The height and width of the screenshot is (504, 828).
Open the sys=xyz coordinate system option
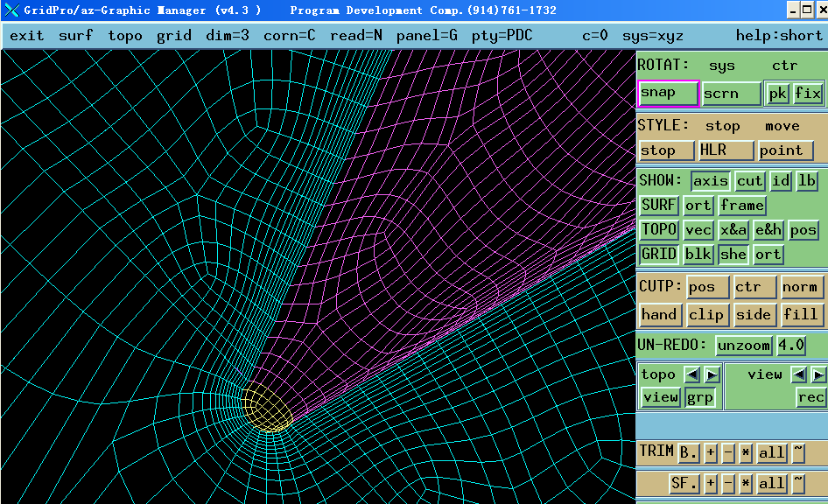(x=652, y=36)
